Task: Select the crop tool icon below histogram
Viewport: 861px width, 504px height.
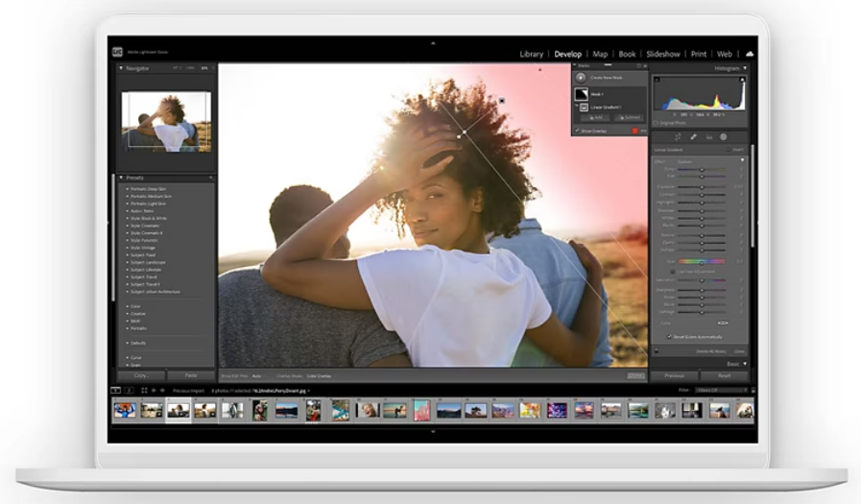Action: 679,137
